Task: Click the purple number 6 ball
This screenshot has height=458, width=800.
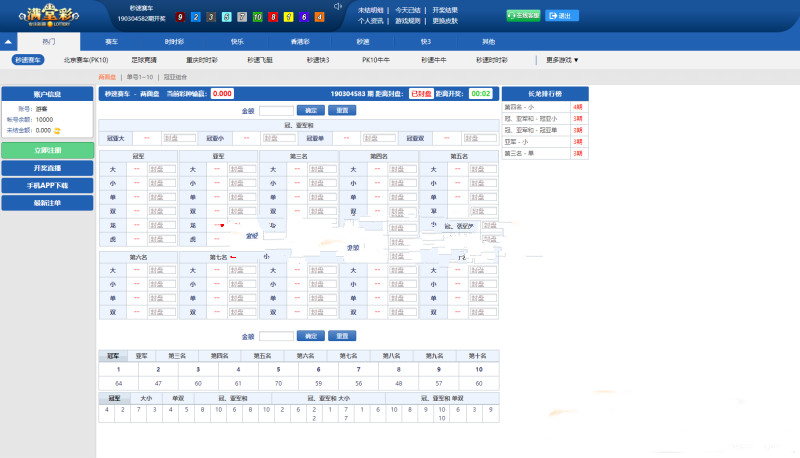Action: [x=304, y=17]
